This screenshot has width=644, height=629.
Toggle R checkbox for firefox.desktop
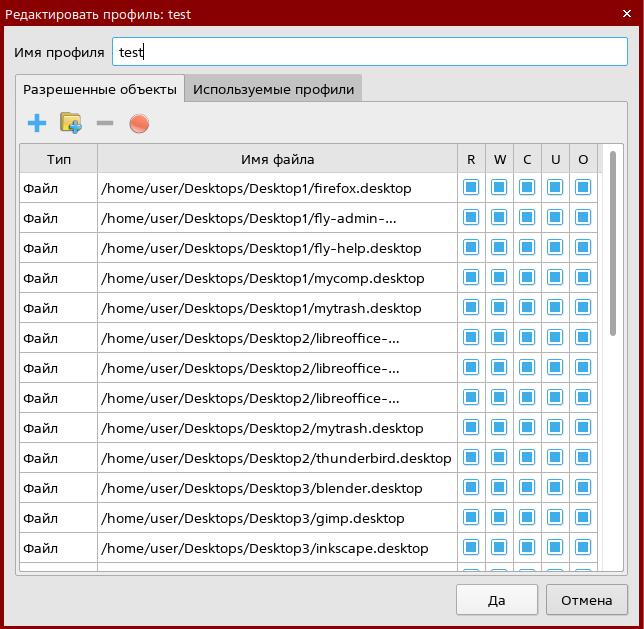click(x=471, y=188)
